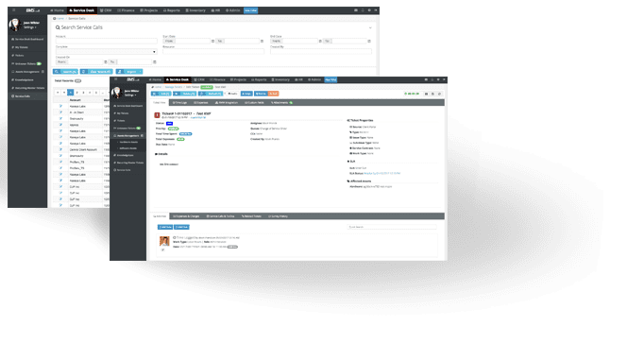The image size is (644, 361).
Task: Click the ticket timer clock display
Action: pyautogui.click(x=412, y=94)
